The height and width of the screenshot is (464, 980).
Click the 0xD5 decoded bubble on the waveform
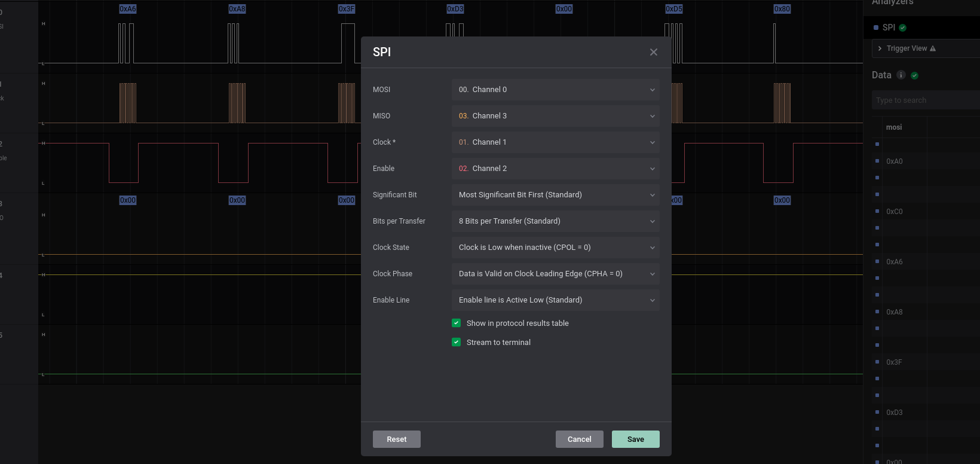click(x=673, y=9)
